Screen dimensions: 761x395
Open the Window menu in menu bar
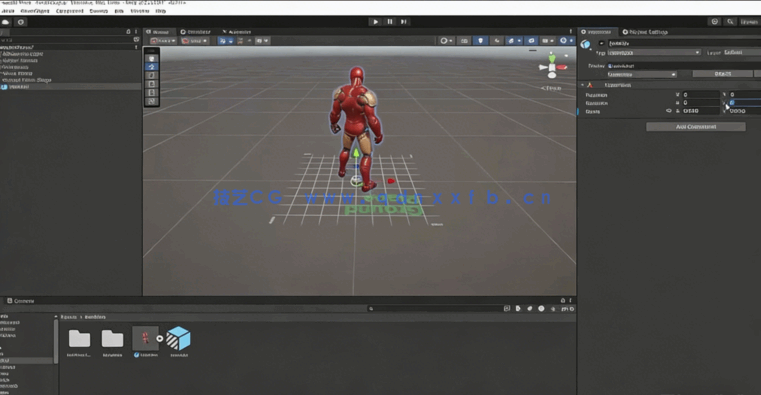click(x=140, y=11)
